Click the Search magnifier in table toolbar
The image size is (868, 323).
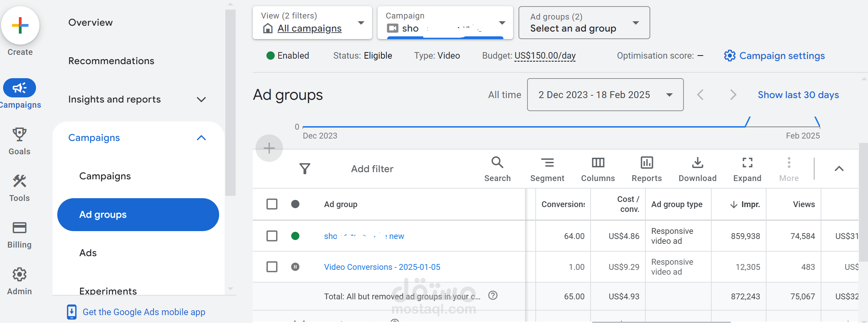coord(497,163)
